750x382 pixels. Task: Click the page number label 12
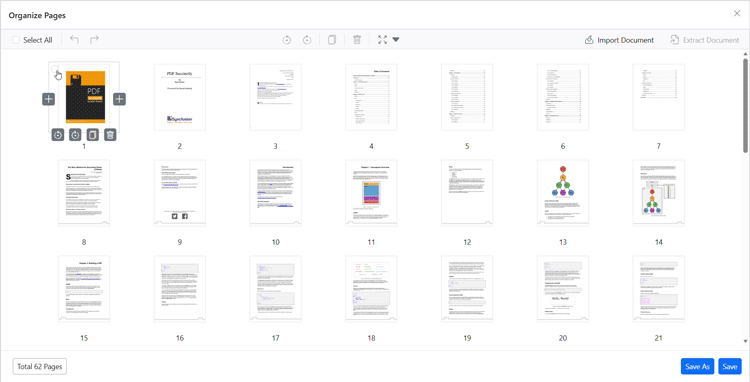(467, 242)
